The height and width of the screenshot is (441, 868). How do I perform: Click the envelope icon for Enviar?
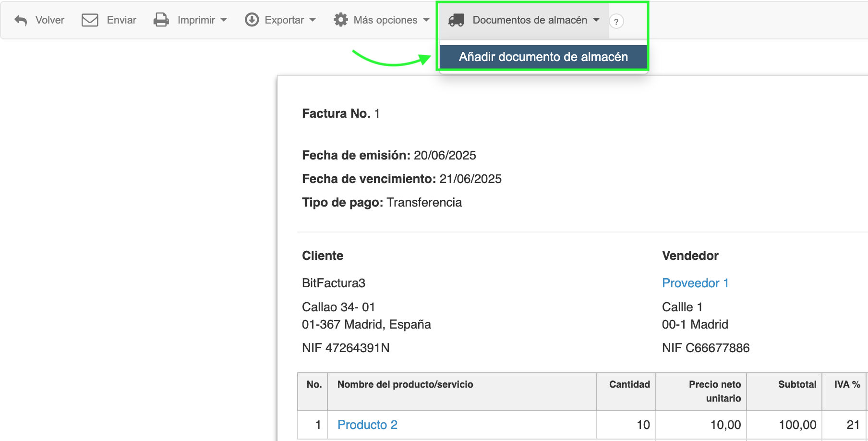(x=90, y=20)
